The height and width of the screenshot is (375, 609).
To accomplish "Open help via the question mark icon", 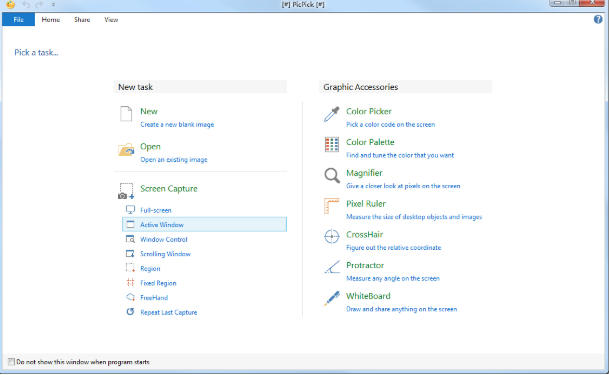I will pyautogui.click(x=598, y=19).
